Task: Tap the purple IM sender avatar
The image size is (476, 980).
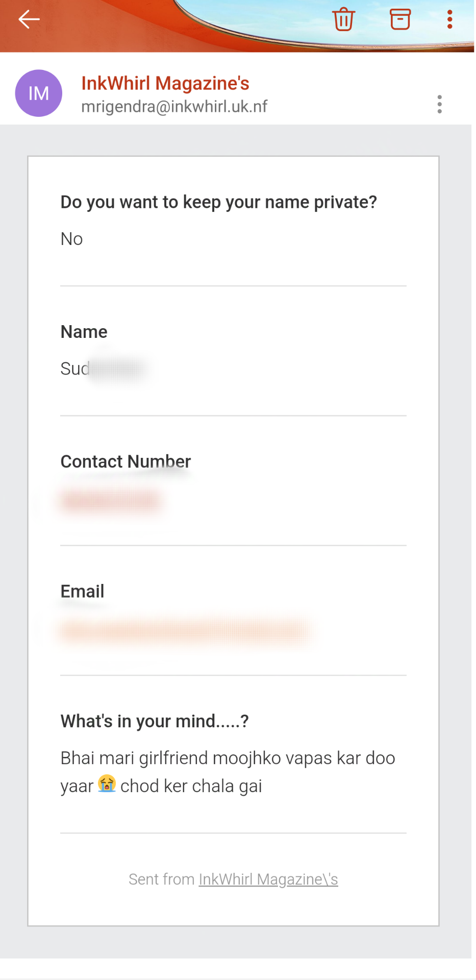Action: (39, 93)
